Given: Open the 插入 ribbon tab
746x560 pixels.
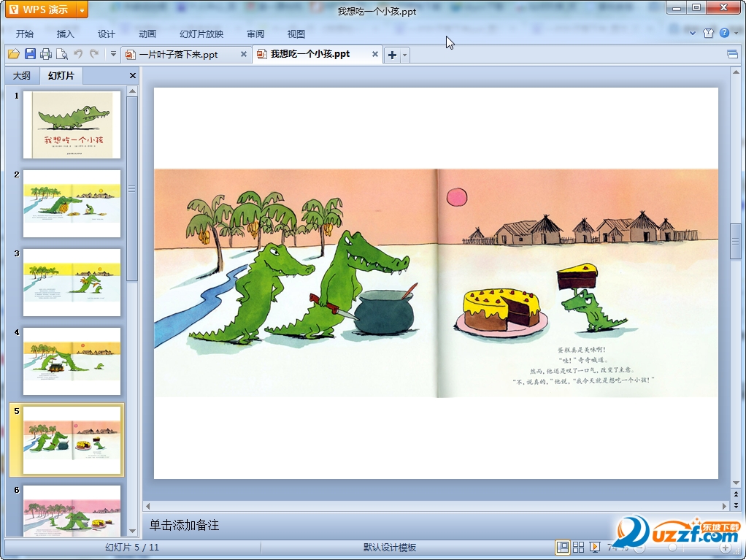Looking at the screenshot, I should (x=65, y=34).
